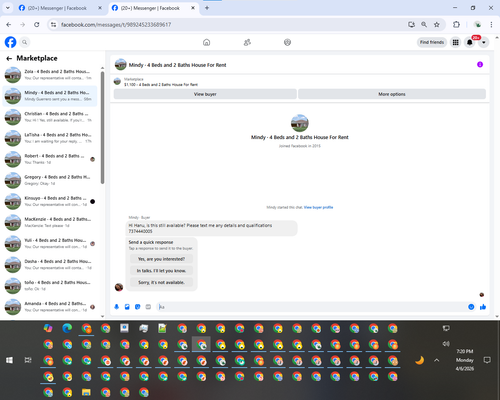The height and width of the screenshot is (400, 500).
Task: Click the address bar URL
Action: 116,25
